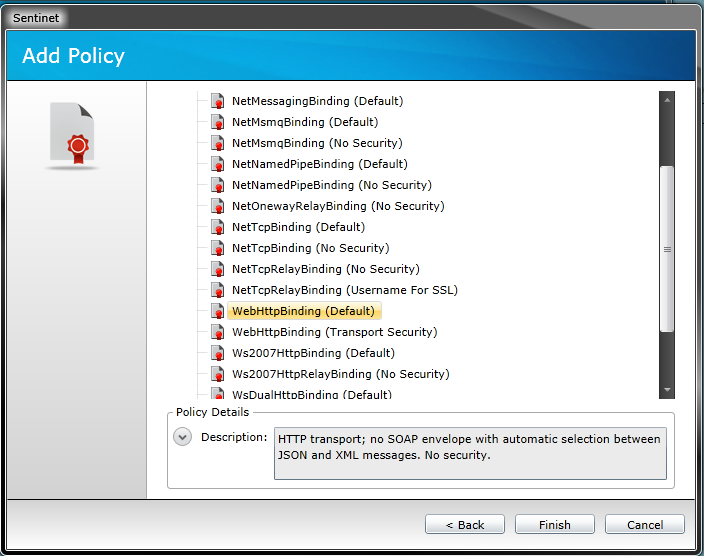
Task: Click the NetTcpBinding (No Security) policy icon
Action: tap(218, 248)
